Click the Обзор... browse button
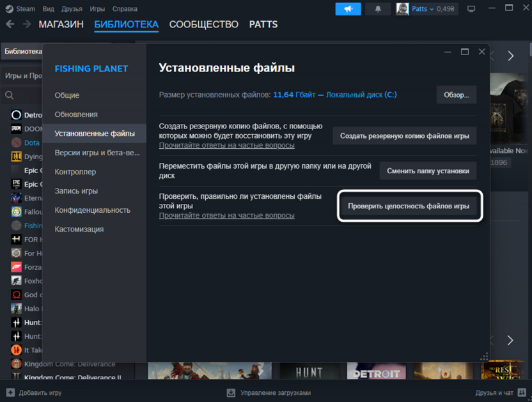532x402 pixels. coord(457,95)
